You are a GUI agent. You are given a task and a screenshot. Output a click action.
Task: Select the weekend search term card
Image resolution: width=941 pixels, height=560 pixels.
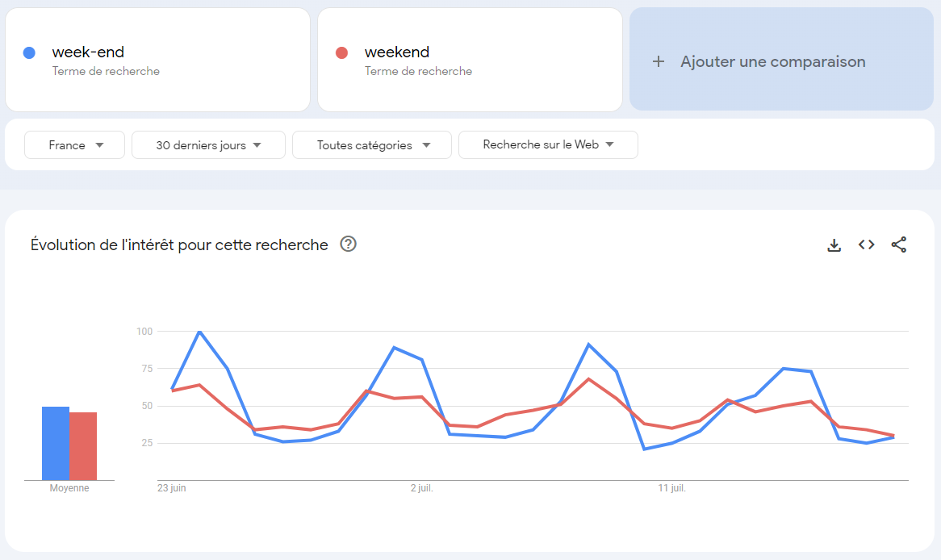pyautogui.click(x=470, y=59)
